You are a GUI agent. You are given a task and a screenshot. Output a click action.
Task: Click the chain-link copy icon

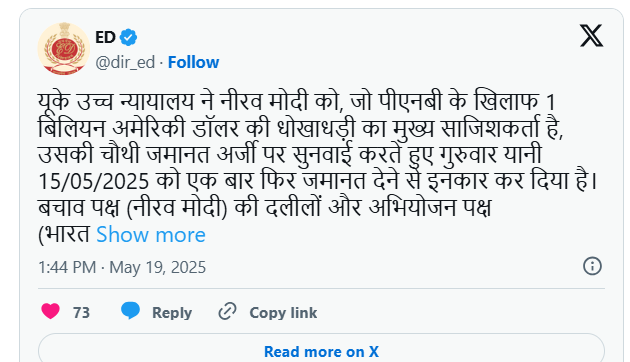pyautogui.click(x=227, y=311)
